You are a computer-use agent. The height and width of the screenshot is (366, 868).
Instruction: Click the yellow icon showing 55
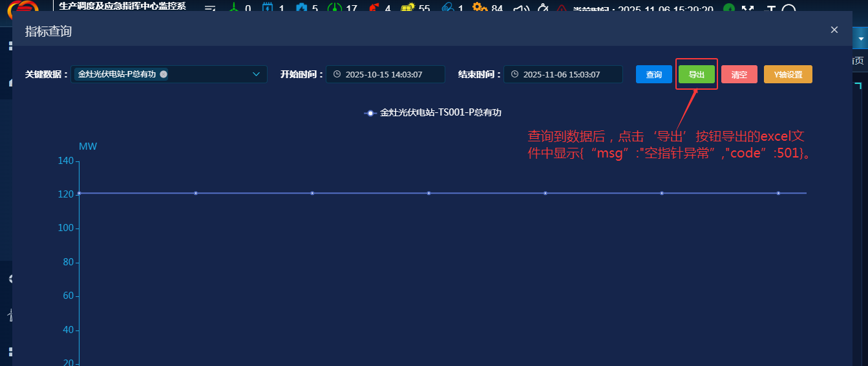[407, 8]
